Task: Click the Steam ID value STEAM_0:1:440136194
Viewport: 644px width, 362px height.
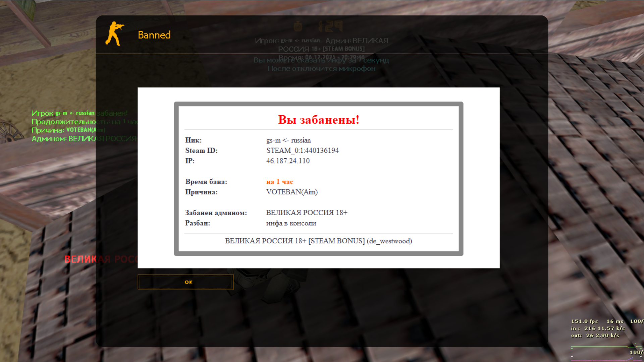Action: (302, 150)
